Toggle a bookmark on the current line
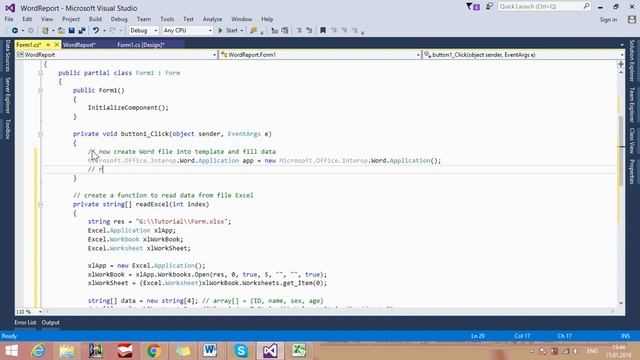Image resolution: width=640 pixels, height=360 pixels. pos(323,31)
